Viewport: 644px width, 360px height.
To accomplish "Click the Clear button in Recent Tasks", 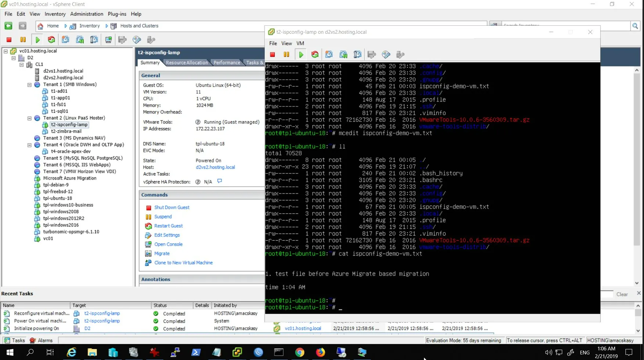I will (x=622, y=294).
